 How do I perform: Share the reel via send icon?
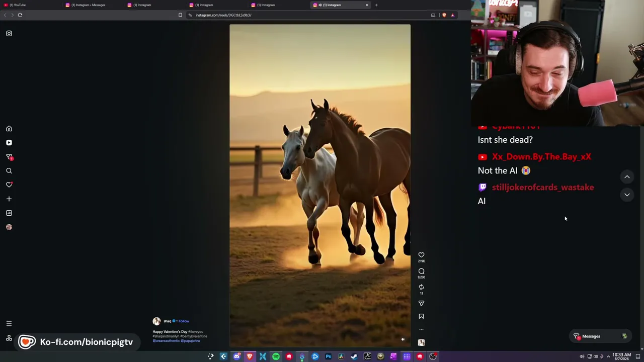click(x=421, y=303)
